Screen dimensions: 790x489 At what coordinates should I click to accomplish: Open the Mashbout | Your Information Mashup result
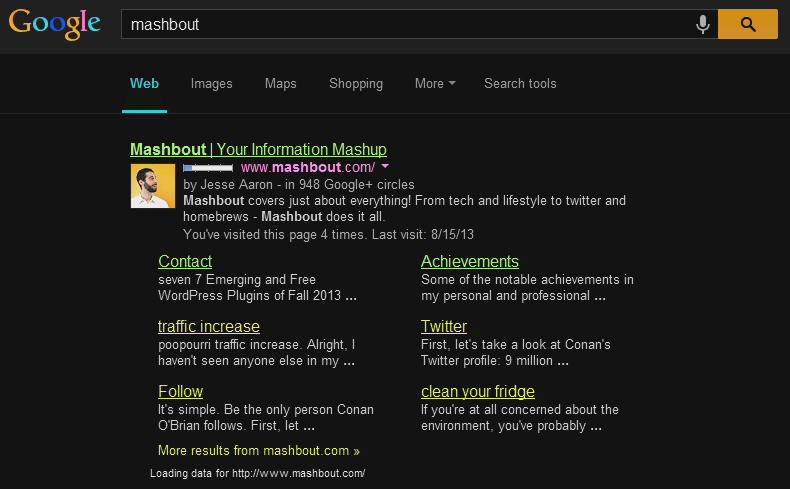click(258, 150)
